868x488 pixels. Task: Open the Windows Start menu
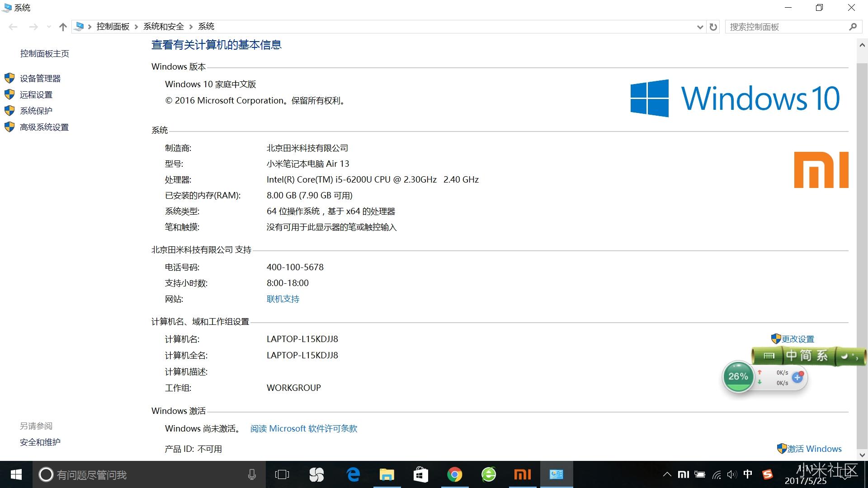[16, 474]
